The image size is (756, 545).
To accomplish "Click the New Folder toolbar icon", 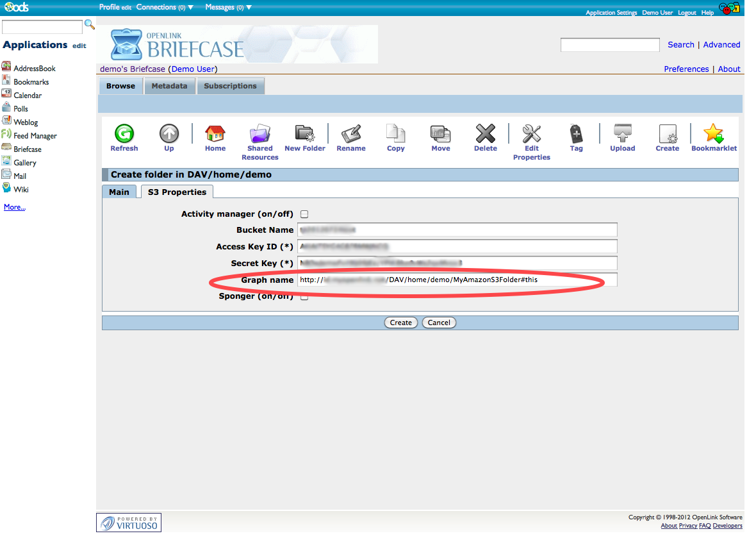I will click(x=305, y=133).
